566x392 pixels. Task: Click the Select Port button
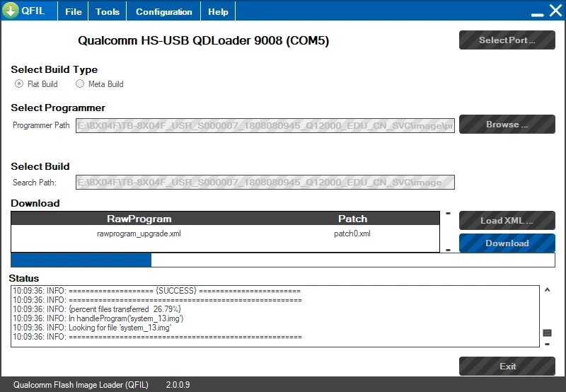coord(507,40)
